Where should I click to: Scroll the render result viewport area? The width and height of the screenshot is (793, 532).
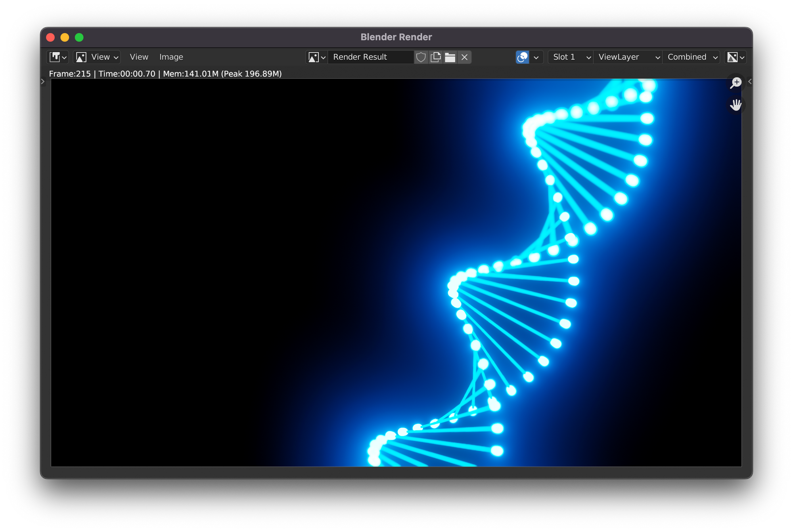[x=736, y=105]
